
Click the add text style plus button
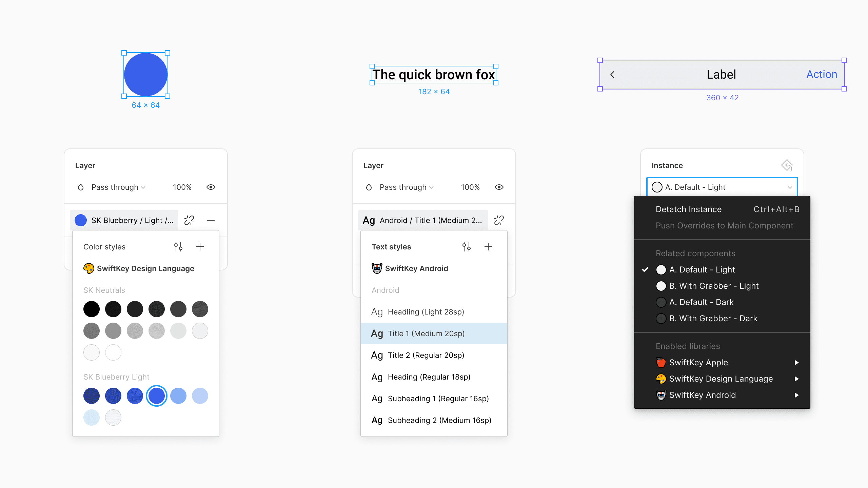click(x=489, y=246)
